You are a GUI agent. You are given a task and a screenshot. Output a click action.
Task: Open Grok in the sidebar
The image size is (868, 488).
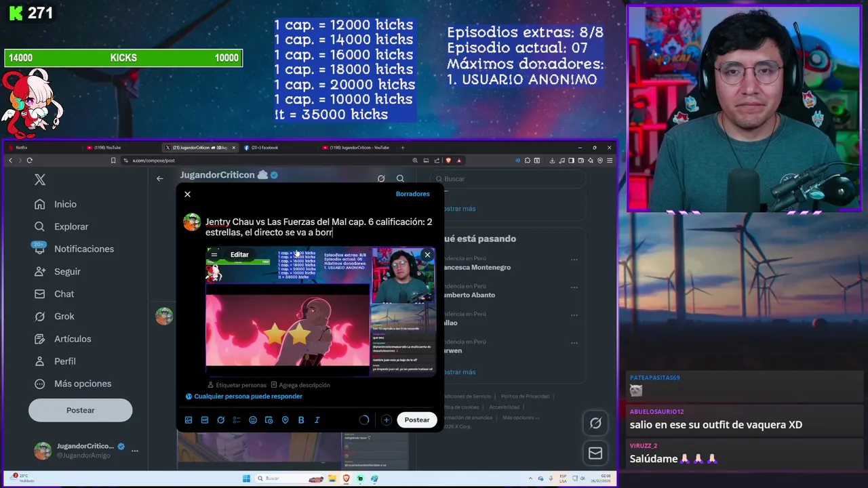(x=54, y=316)
